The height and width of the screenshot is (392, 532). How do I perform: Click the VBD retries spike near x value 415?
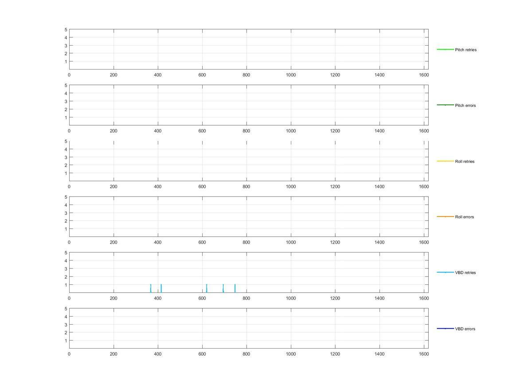point(161,288)
